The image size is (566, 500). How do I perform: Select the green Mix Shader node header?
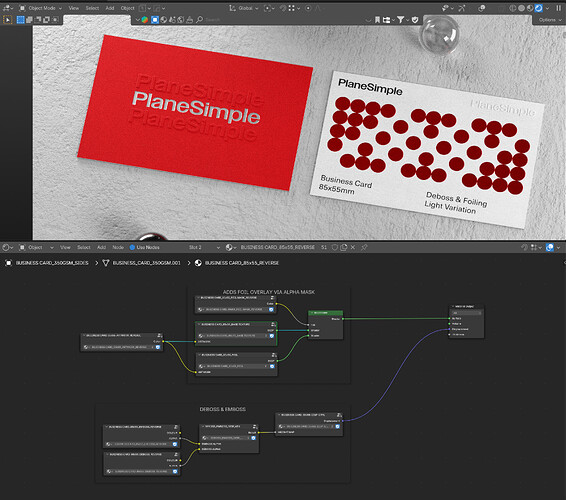point(326,313)
